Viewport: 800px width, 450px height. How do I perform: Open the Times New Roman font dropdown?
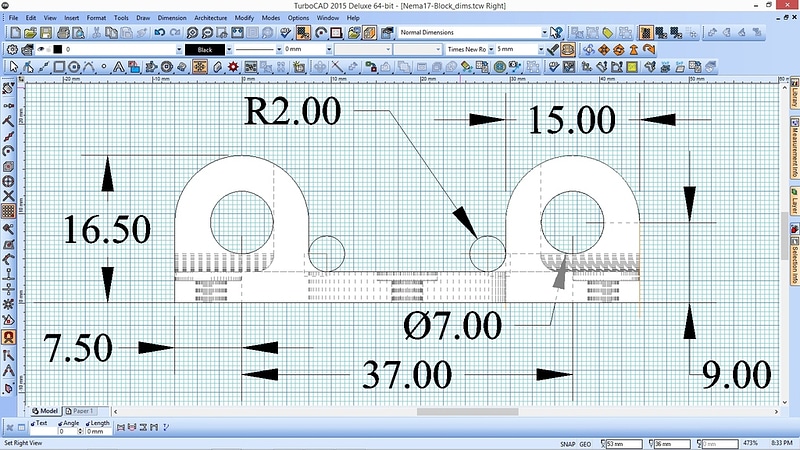coord(491,49)
